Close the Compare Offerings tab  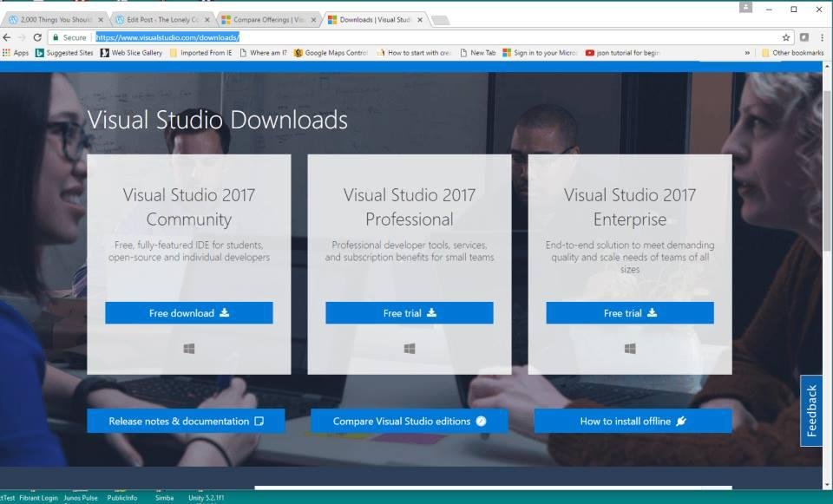(313, 20)
